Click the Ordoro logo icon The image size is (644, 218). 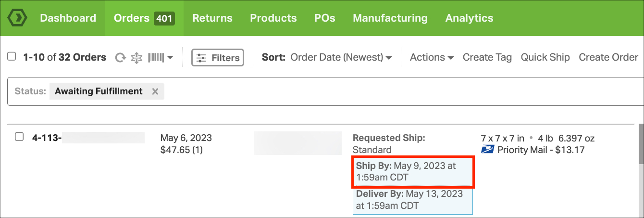point(18,18)
